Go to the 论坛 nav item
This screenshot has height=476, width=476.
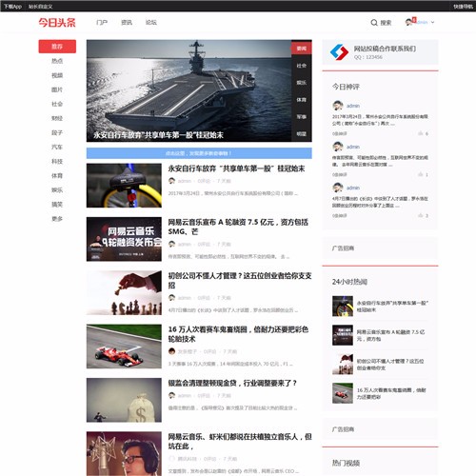[x=151, y=22]
